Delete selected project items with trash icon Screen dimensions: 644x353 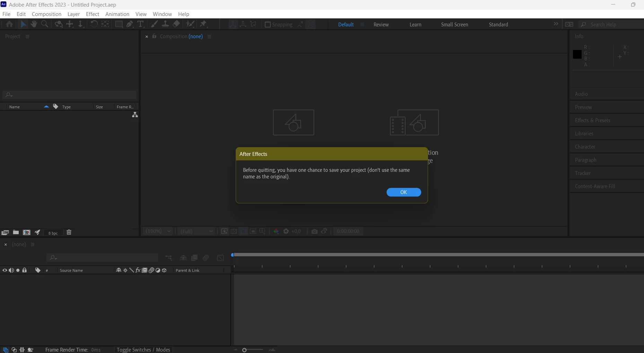(x=69, y=232)
